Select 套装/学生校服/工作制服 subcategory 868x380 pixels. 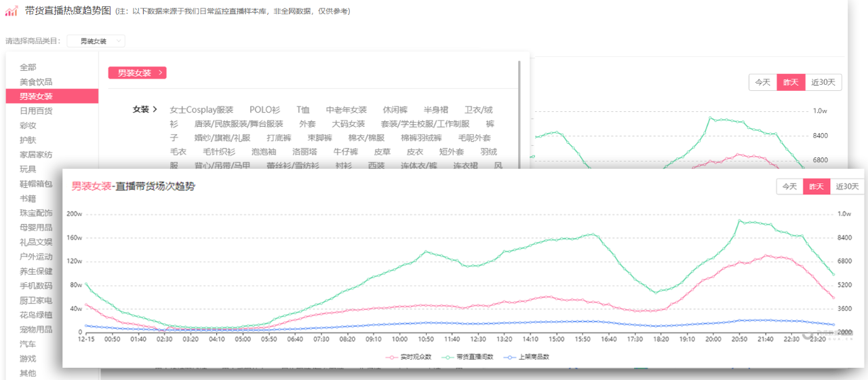[425, 124]
